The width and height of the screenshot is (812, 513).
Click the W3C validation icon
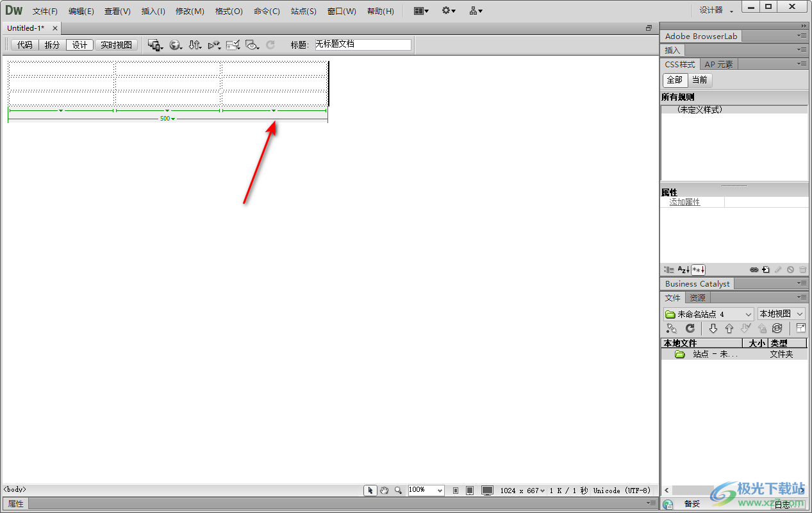click(214, 45)
